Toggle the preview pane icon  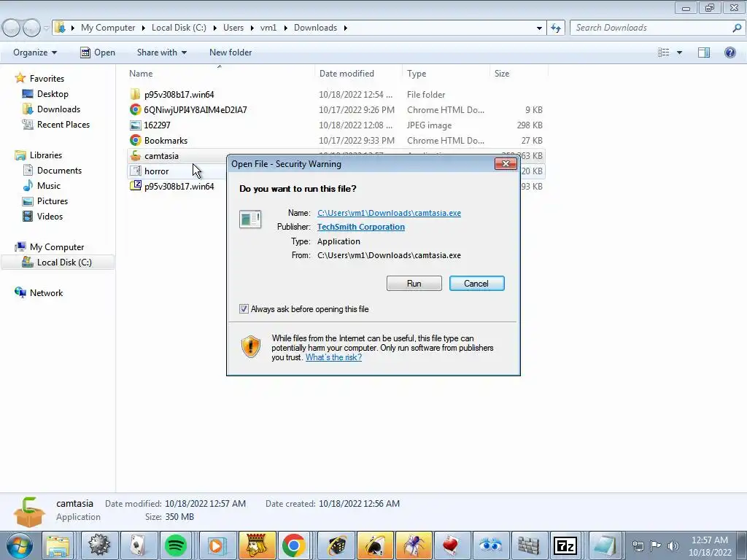(704, 52)
